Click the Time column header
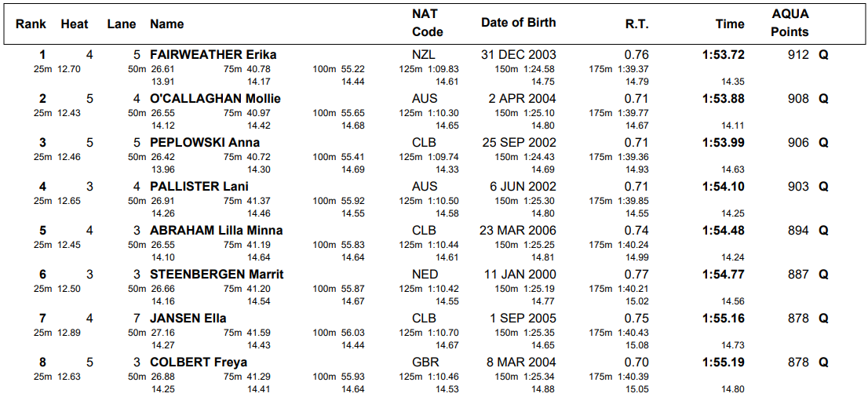The image size is (868, 397). [x=730, y=24]
